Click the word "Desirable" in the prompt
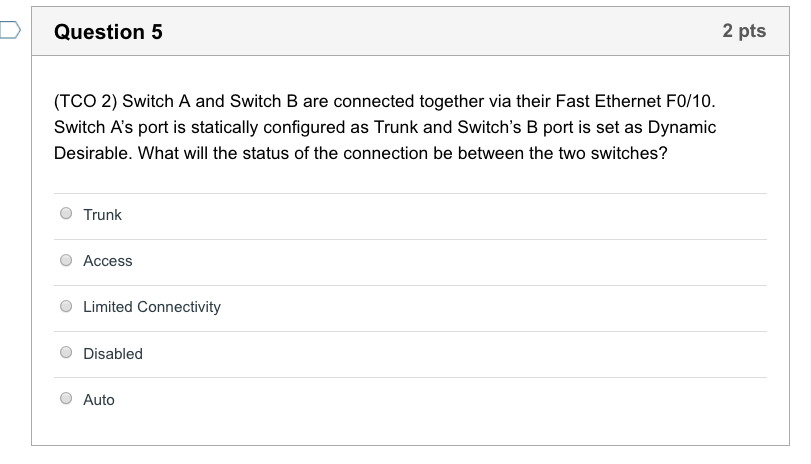The image size is (811, 464). [93, 153]
